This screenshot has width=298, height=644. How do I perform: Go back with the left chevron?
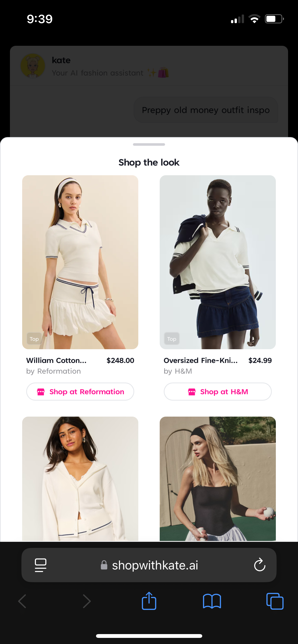click(22, 601)
